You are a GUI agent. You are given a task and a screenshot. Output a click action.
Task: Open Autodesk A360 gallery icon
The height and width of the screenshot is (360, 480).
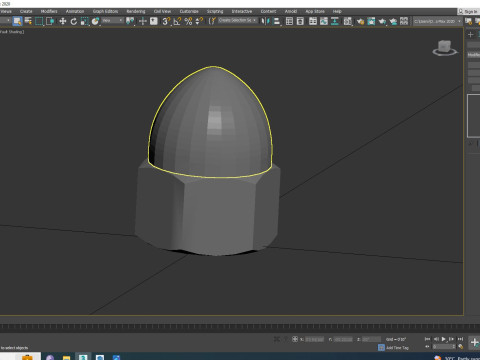[404, 21]
